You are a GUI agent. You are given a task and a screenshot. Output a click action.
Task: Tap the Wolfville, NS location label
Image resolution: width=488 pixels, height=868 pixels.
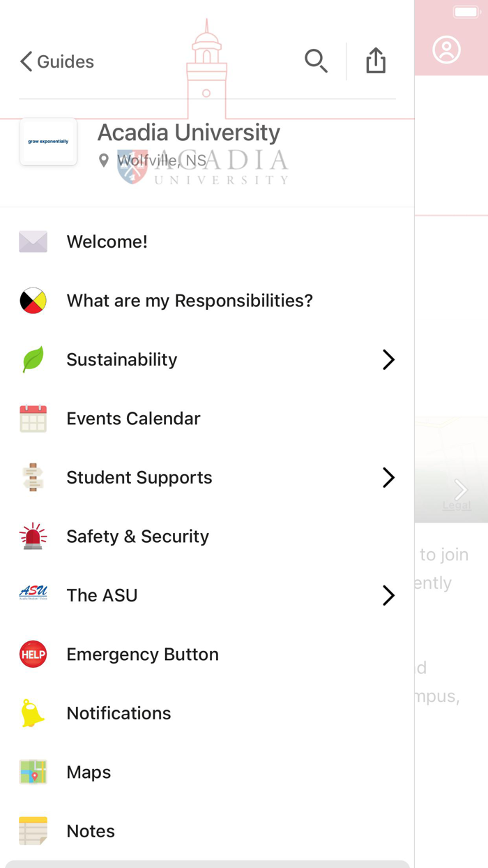point(161,161)
